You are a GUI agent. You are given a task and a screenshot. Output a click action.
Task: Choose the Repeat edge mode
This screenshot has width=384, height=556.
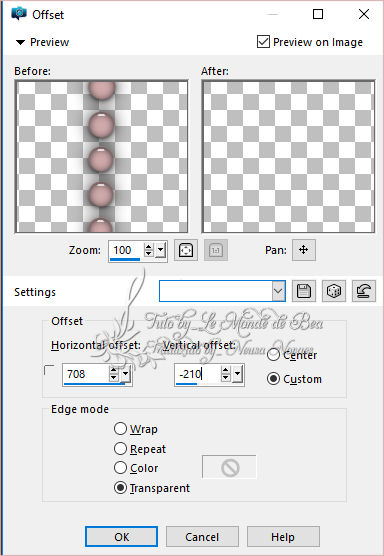coord(121,449)
